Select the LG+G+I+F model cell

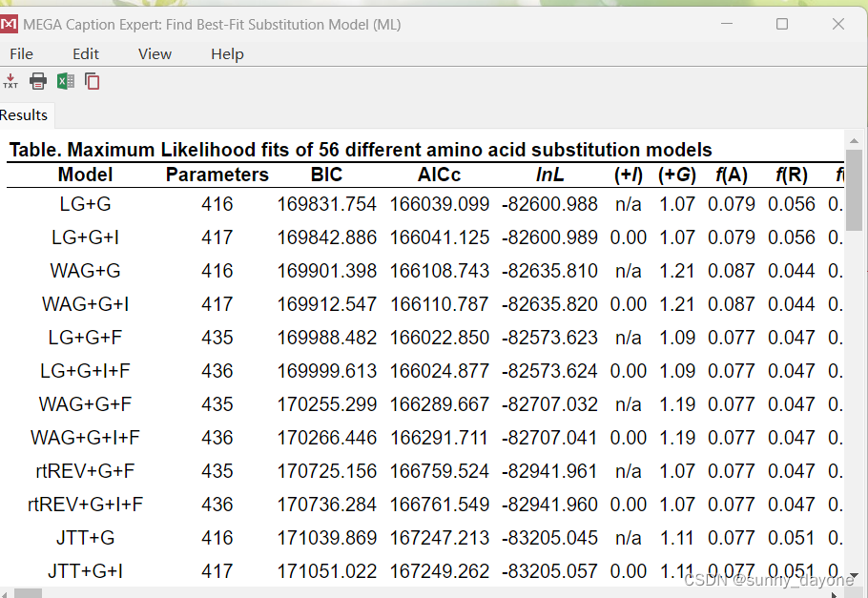click(x=85, y=371)
